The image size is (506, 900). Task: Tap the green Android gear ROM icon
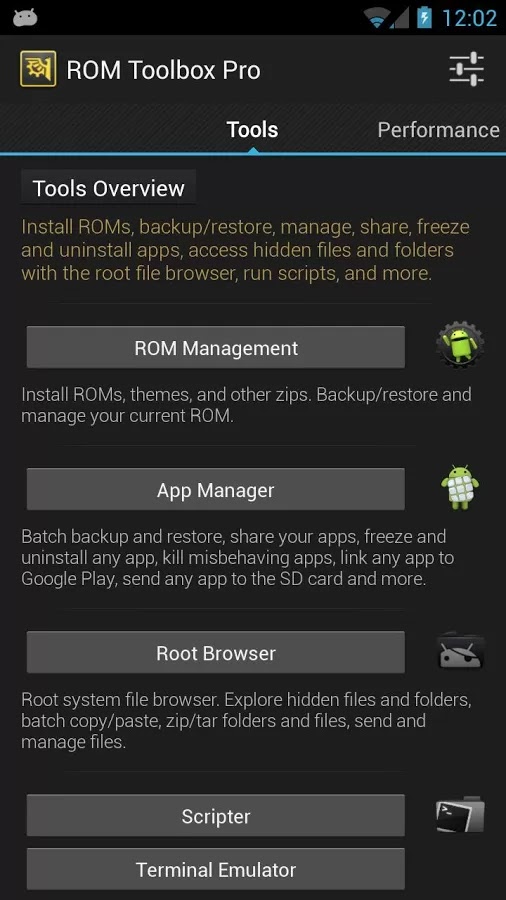460,345
